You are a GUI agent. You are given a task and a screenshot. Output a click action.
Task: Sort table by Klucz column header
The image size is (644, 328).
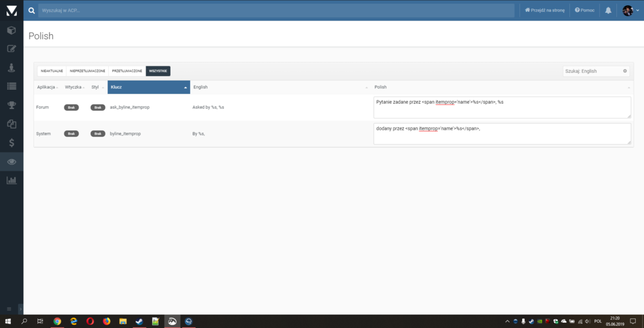tap(149, 87)
